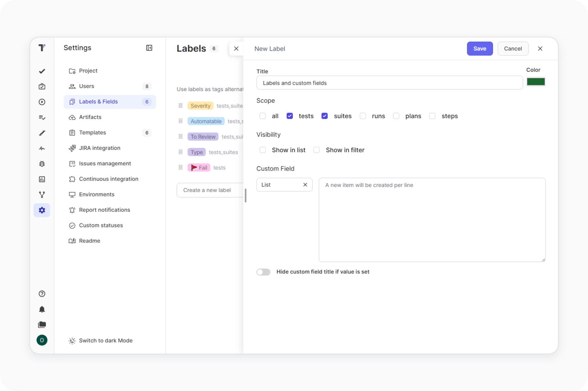Save the new label

[x=480, y=49]
